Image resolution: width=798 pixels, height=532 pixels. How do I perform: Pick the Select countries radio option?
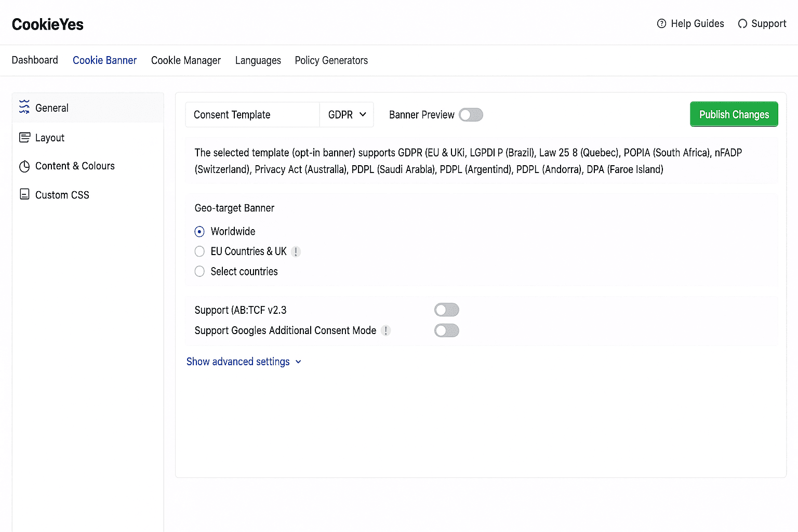(199, 271)
